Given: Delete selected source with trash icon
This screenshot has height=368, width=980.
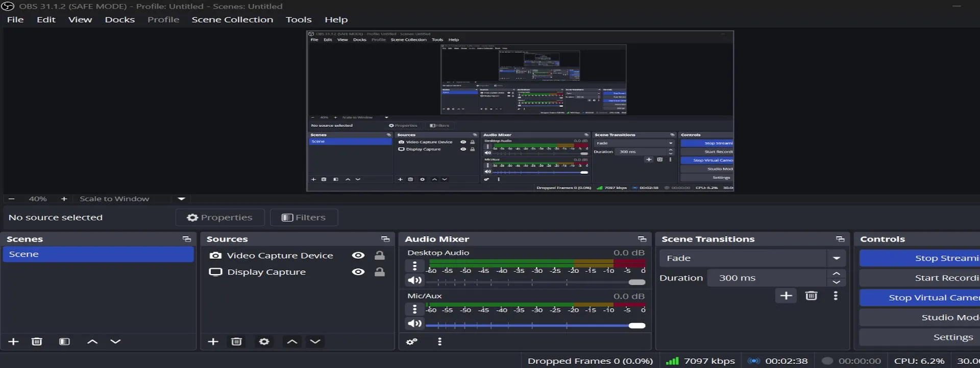Looking at the screenshot, I should click(x=236, y=341).
